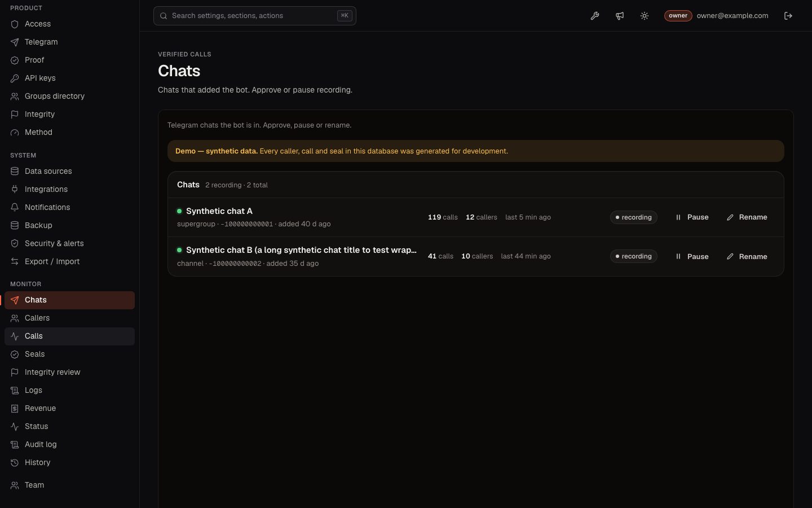Image resolution: width=812 pixels, height=508 pixels.
Task: Click the sign-out icon beside owner email
Action: pos(788,16)
